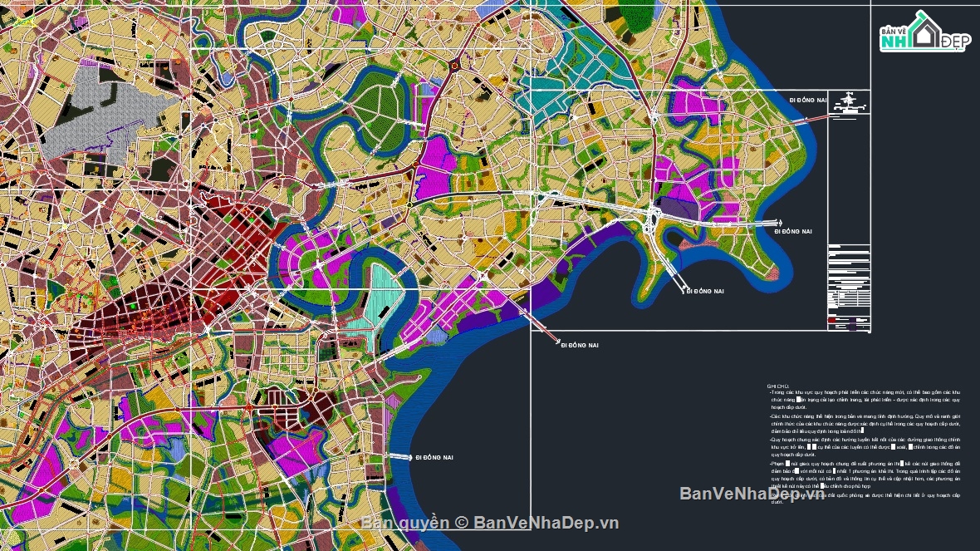This screenshot has width=980, height=551.
Task: Select the ĐI ĐỒNG NAI label beside north arrow
Action: click(x=808, y=100)
